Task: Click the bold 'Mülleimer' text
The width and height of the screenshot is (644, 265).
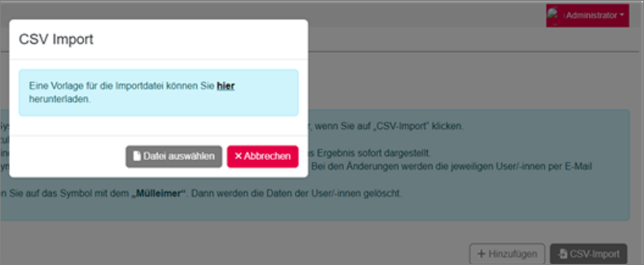Action: [x=156, y=193]
